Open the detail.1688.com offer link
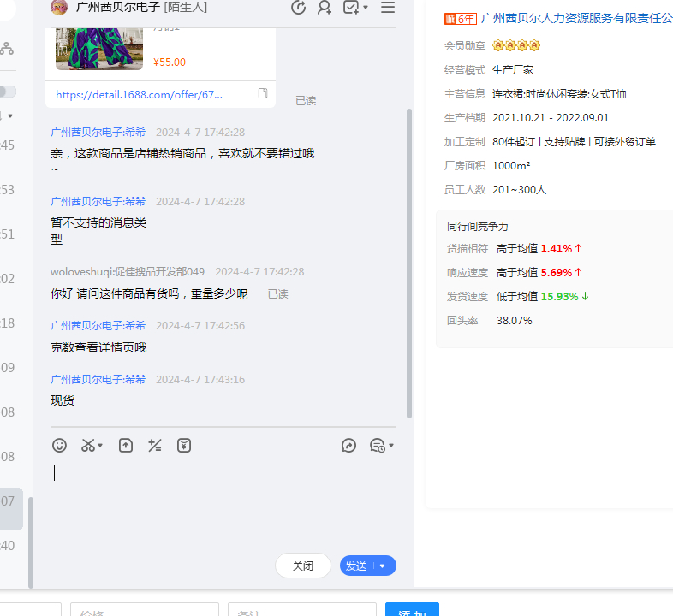Screen dimensions: 673x616 click(x=140, y=94)
